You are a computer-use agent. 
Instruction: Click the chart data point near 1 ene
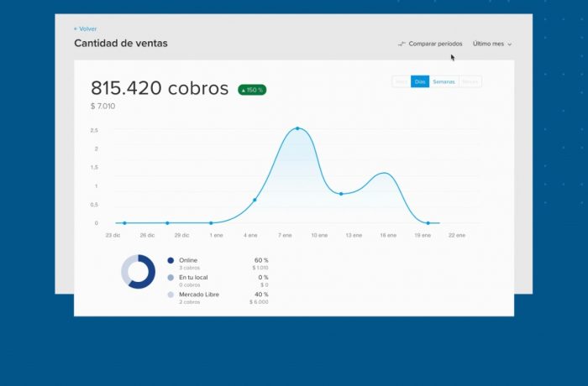[x=211, y=223]
